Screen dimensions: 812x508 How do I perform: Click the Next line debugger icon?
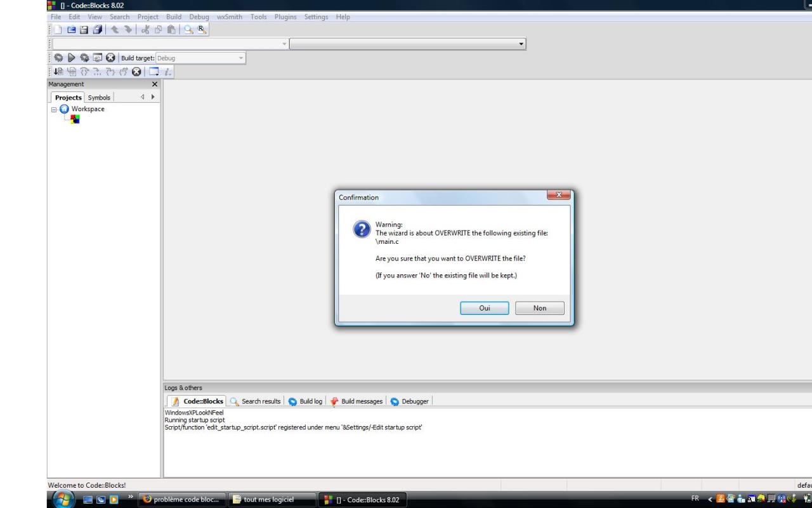(84, 72)
